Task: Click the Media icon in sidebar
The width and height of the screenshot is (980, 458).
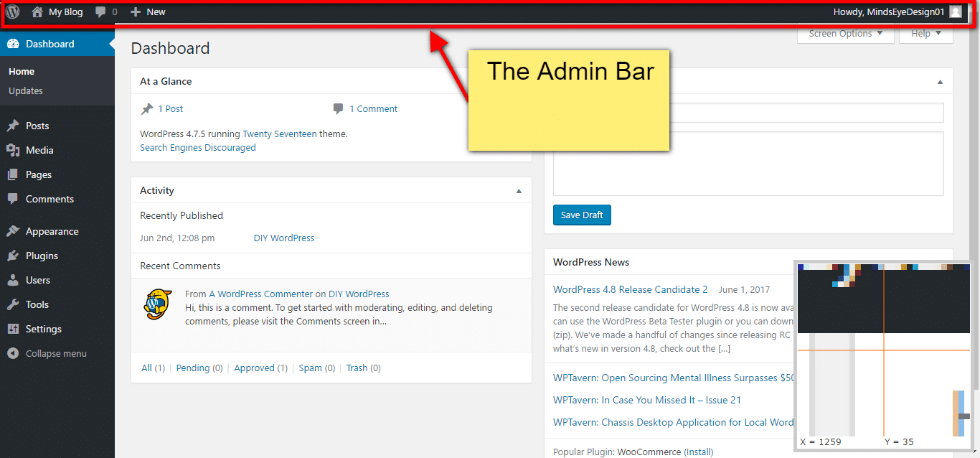Action: (13, 150)
